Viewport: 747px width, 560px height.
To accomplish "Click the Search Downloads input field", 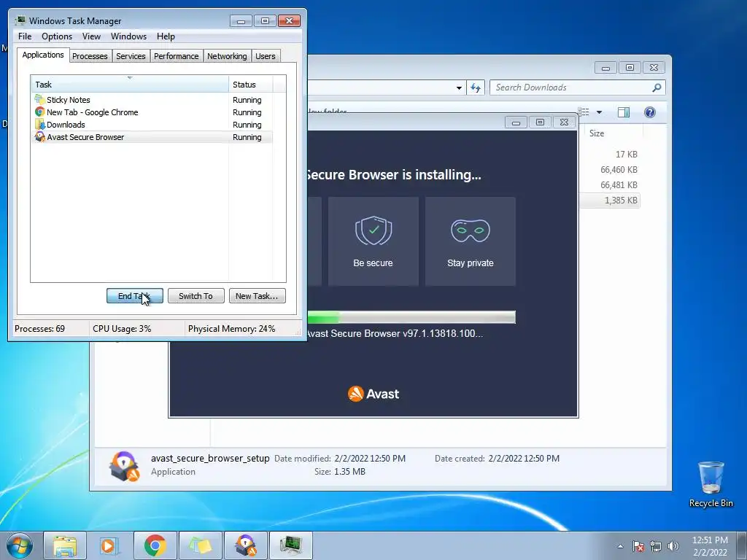I will coord(570,87).
